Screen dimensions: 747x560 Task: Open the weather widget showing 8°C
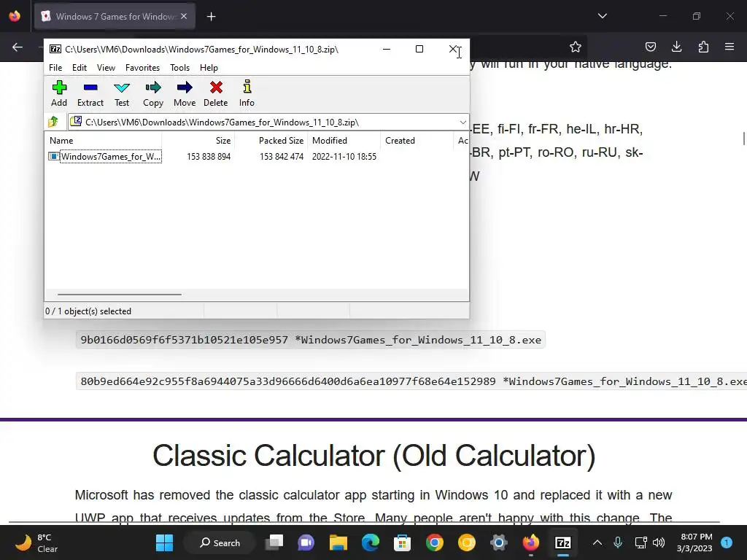37,542
